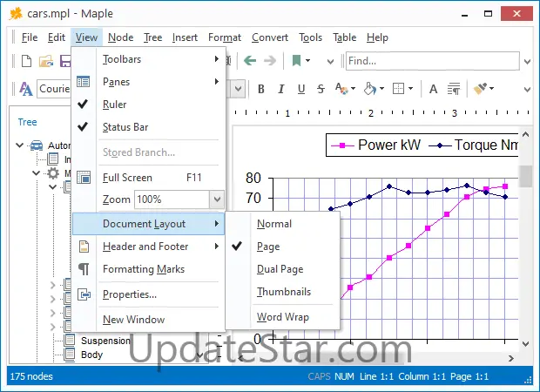Viewport: 540px width, 392px height.
Task: Click the gear node icon in tree
Action: point(53,173)
